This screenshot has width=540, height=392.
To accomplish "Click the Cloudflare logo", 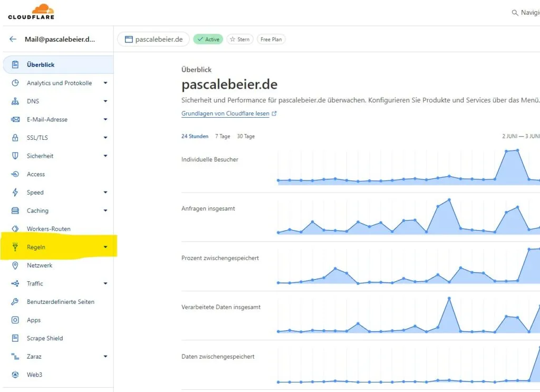I will point(32,12).
